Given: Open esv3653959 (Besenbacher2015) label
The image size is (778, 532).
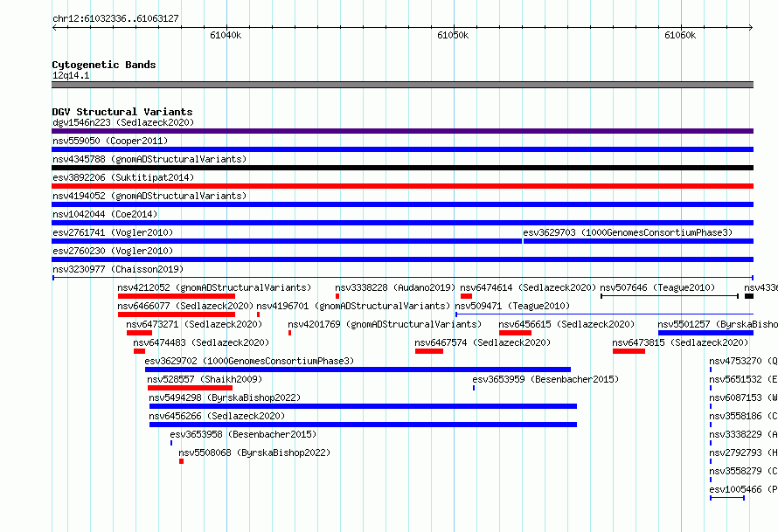Looking at the screenshot, I should click(x=545, y=379).
